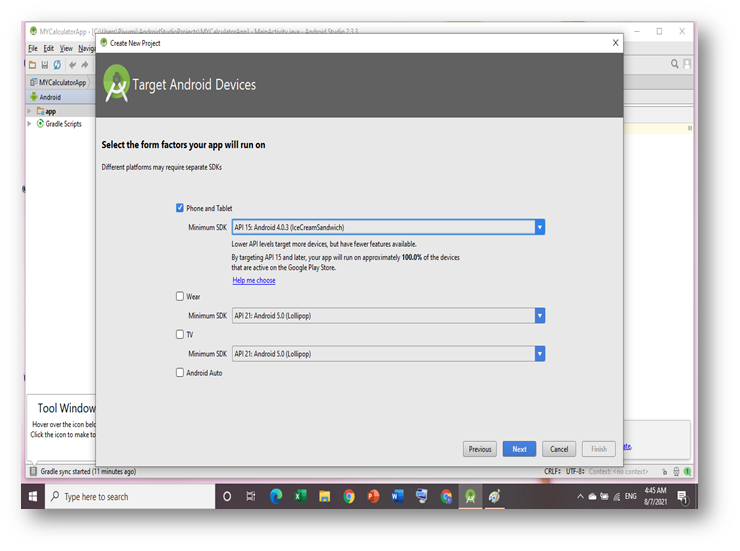Cancel the Create New Project wizard
Screen dimensions: 740x551
pyautogui.click(x=559, y=449)
